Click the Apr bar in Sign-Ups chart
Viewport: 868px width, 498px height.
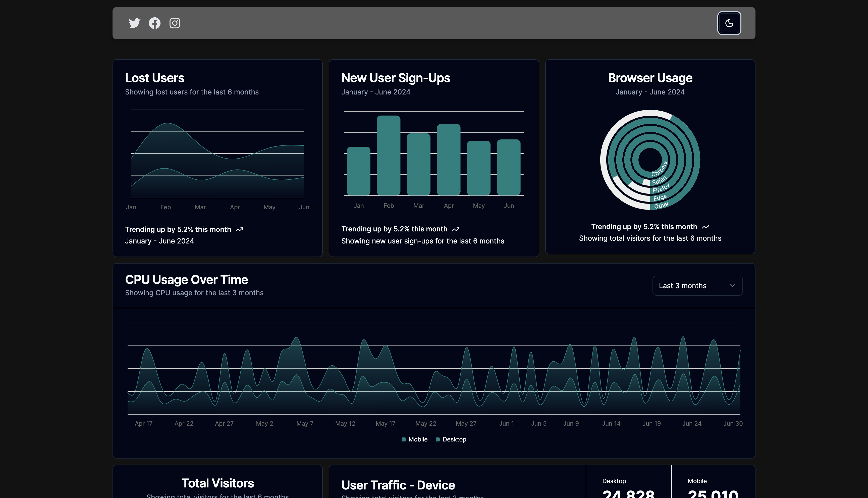[x=449, y=160]
